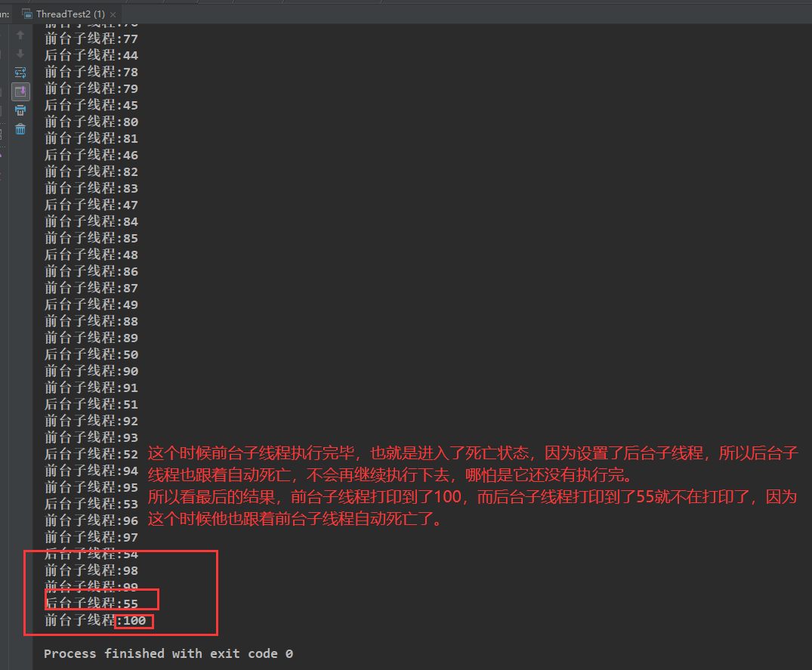Click the line "前台子线程:90"

[91, 371]
